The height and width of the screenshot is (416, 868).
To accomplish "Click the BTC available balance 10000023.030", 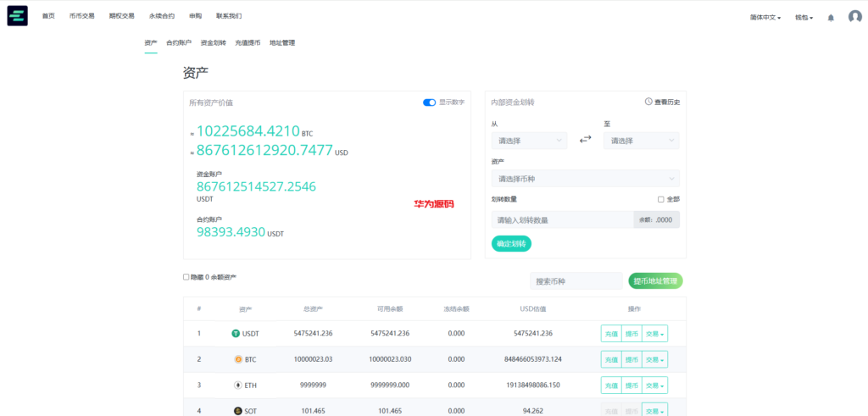I will coord(390,359).
